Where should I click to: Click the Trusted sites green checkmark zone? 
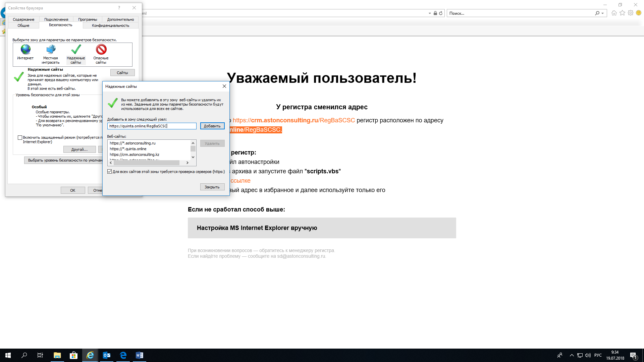click(x=76, y=50)
